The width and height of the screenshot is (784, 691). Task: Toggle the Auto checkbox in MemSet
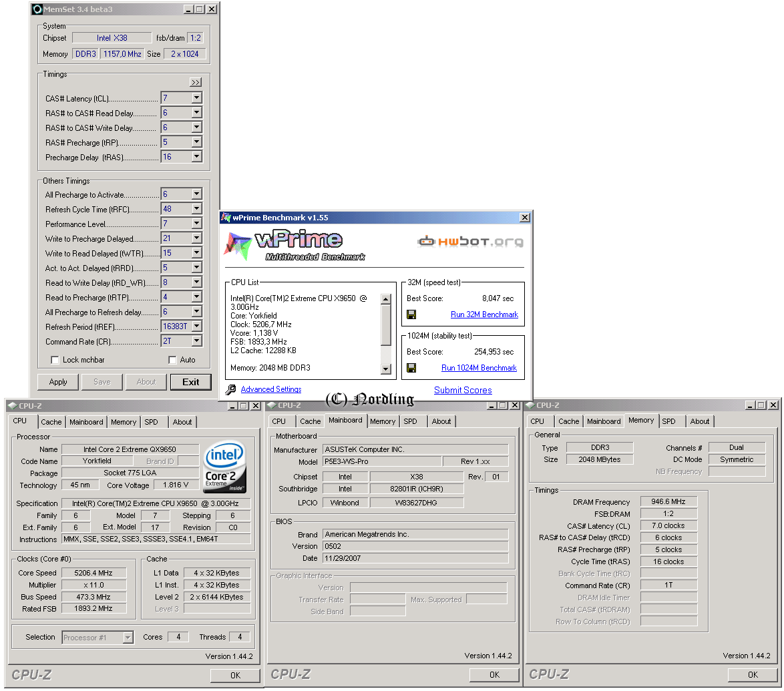(172, 360)
